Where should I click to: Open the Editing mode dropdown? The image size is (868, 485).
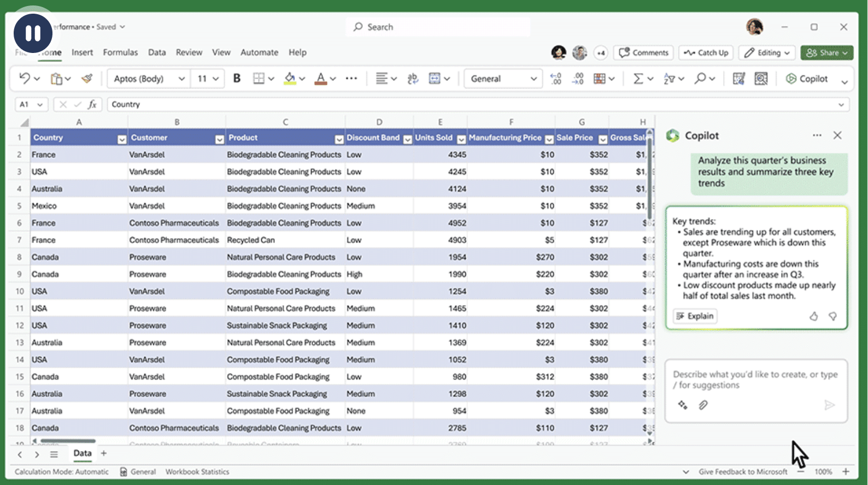coord(767,52)
